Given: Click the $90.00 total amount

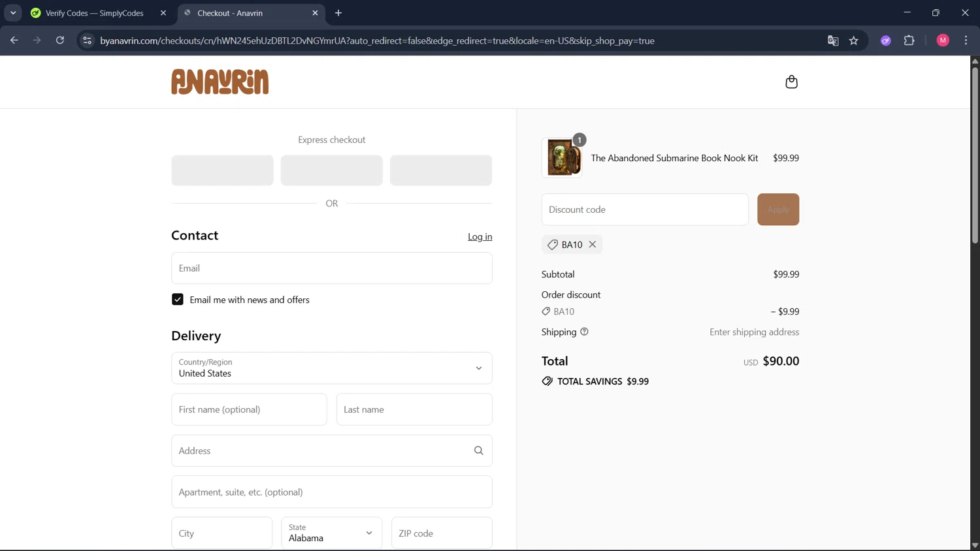Looking at the screenshot, I should [x=781, y=361].
